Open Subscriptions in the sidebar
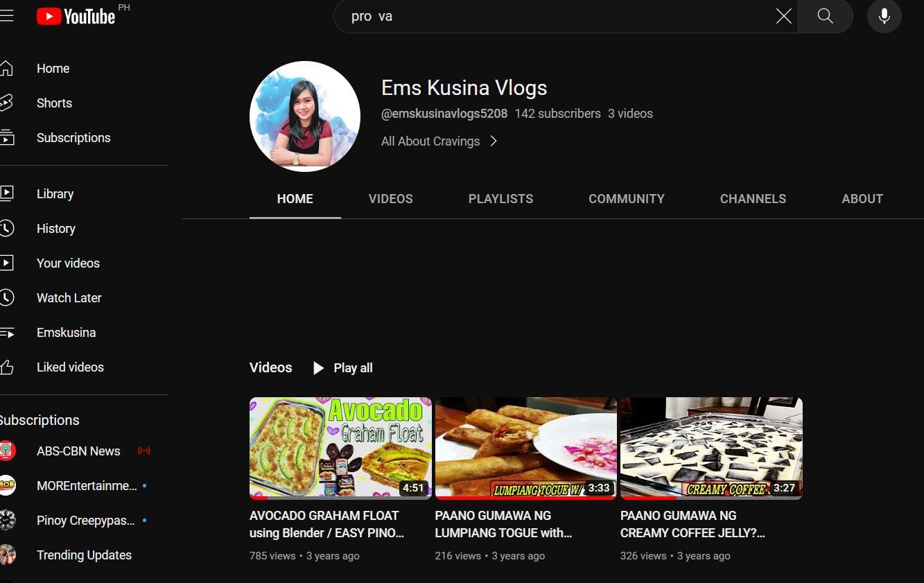The height and width of the screenshot is (583, 924). coord(73,138)
